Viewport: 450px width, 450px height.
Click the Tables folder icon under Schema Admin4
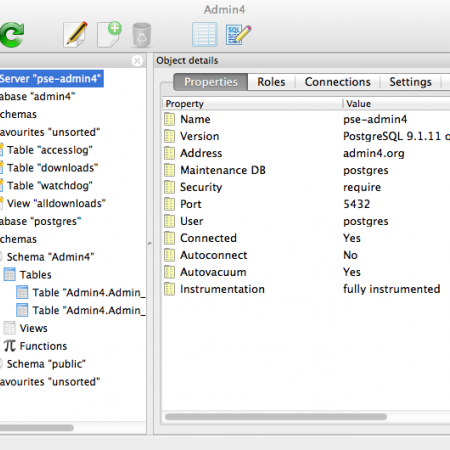click(9, 274)
